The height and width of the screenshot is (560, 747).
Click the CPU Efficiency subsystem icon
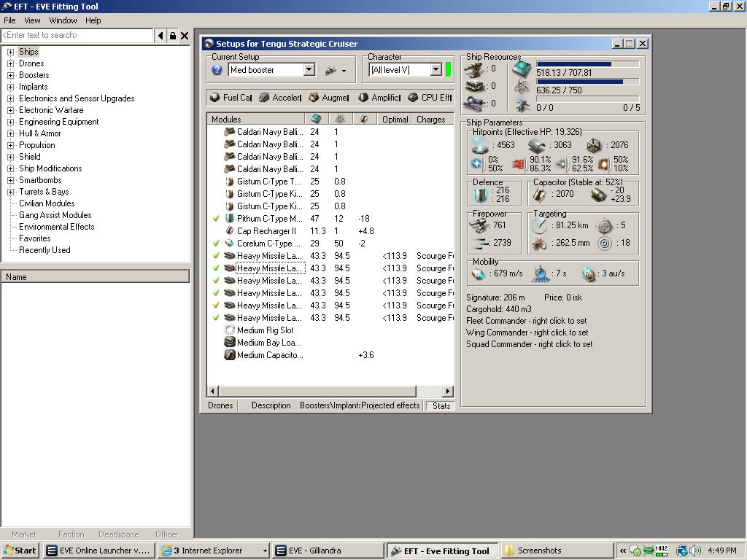click(413, 97)
